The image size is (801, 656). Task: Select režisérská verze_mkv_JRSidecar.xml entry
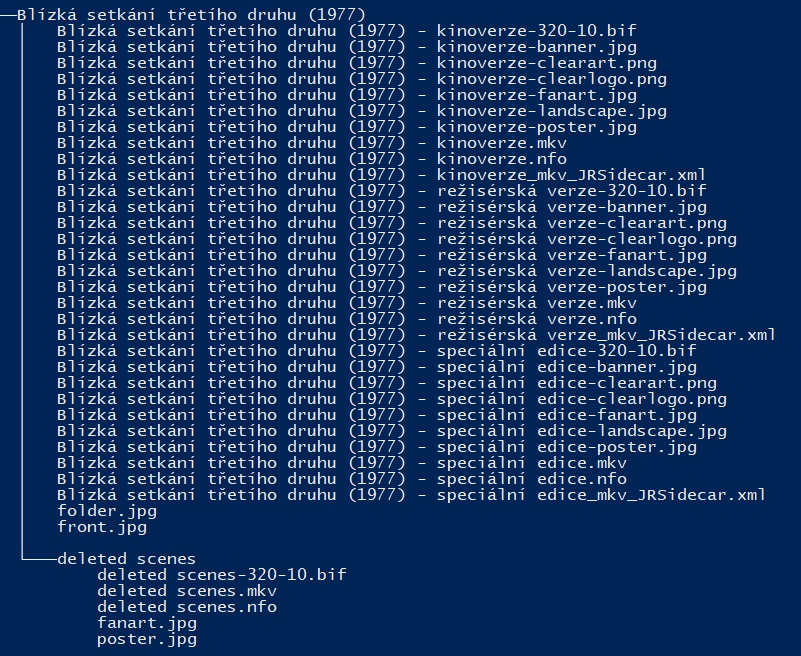(416, 335)
